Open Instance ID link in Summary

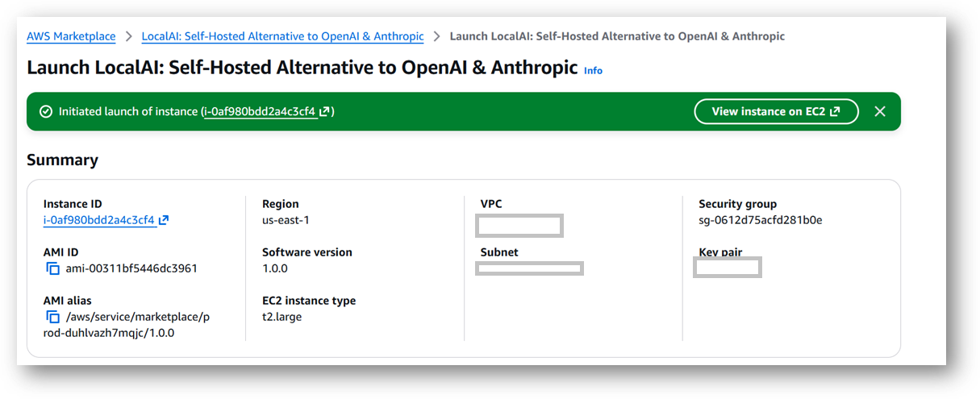pyautogui.click(x=99, y=220)
